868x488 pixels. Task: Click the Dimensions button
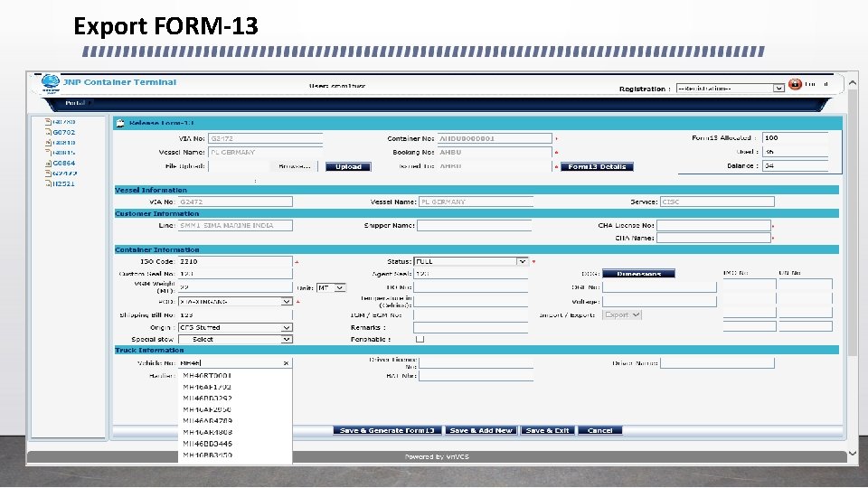[639, 273]
